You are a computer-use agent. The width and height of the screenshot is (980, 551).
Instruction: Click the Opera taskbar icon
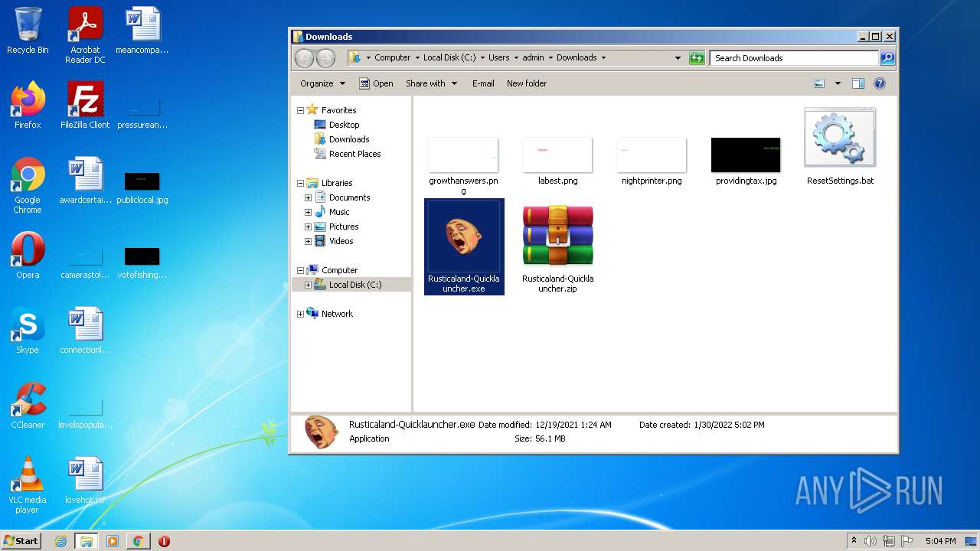(x=164, y=541)
